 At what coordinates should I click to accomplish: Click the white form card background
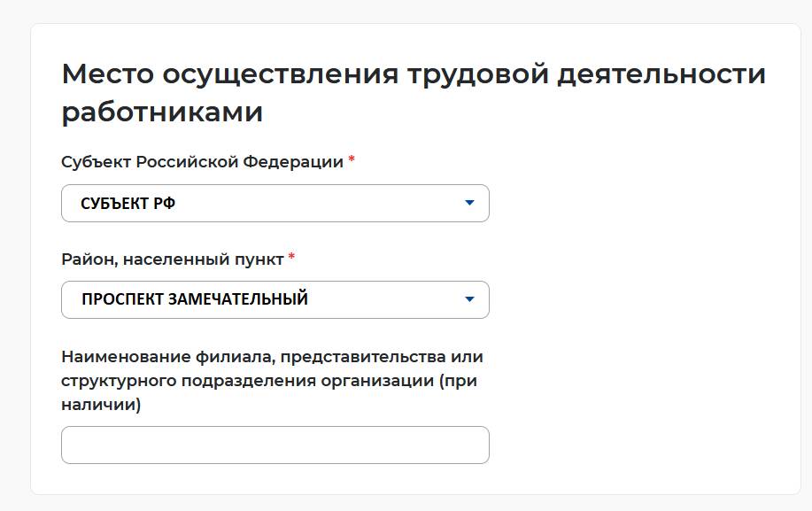pyautogui.click(x=638, y=399)
